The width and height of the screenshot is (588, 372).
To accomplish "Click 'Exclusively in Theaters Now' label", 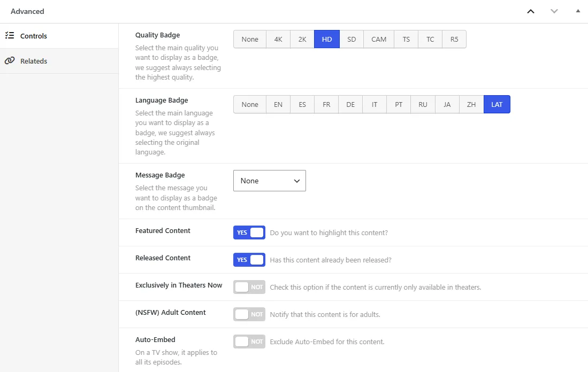I will pos(179,285).
